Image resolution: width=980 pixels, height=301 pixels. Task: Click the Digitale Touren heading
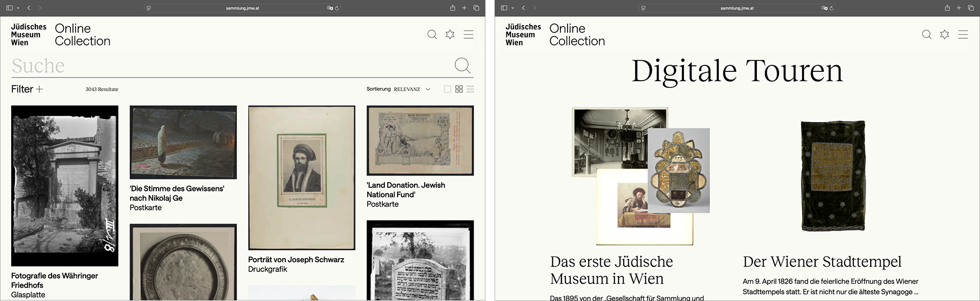[737, 70]
